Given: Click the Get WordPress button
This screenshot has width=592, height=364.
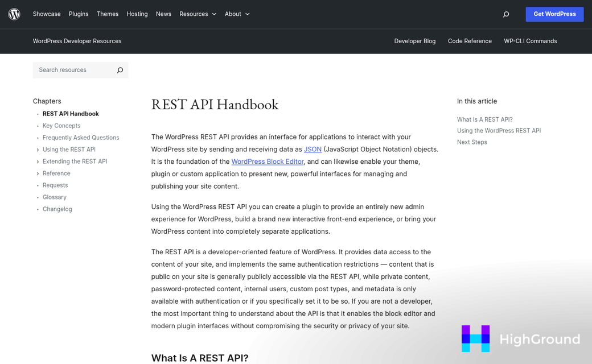Looking at the screenshot, I should point(554,14).
